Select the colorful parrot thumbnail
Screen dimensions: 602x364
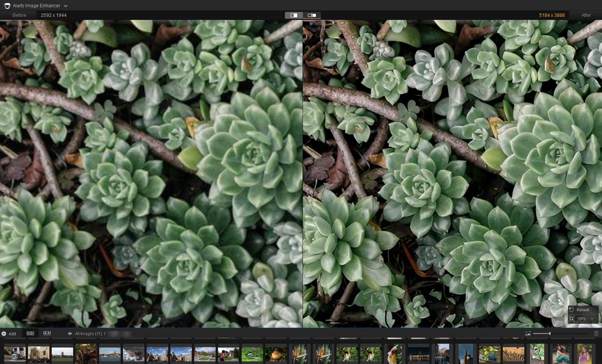[x=490, y=354]
